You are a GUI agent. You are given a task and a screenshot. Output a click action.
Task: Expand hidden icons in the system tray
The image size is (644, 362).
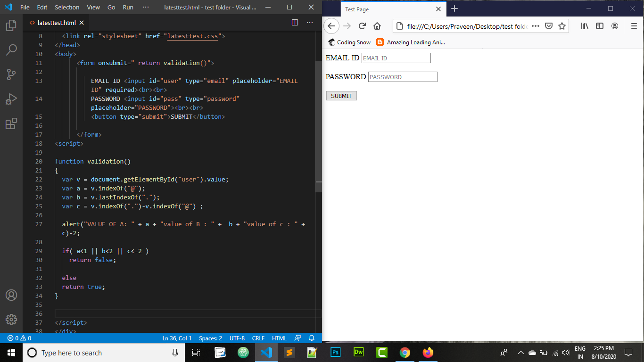[x=520, y=352]
